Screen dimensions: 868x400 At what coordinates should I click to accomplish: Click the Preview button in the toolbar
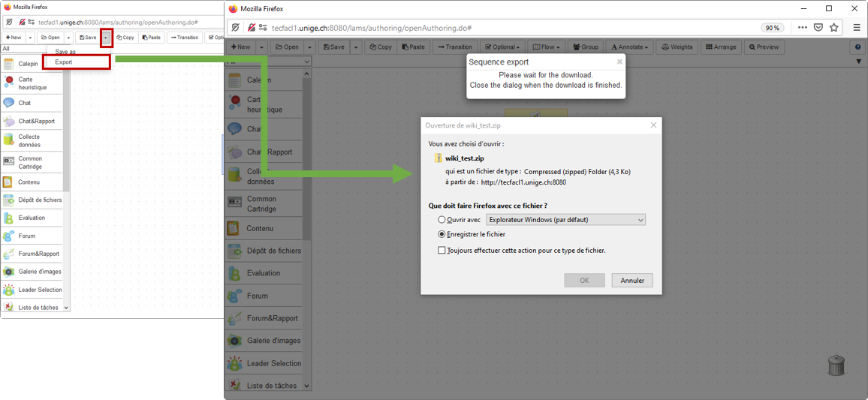point(764,47)
